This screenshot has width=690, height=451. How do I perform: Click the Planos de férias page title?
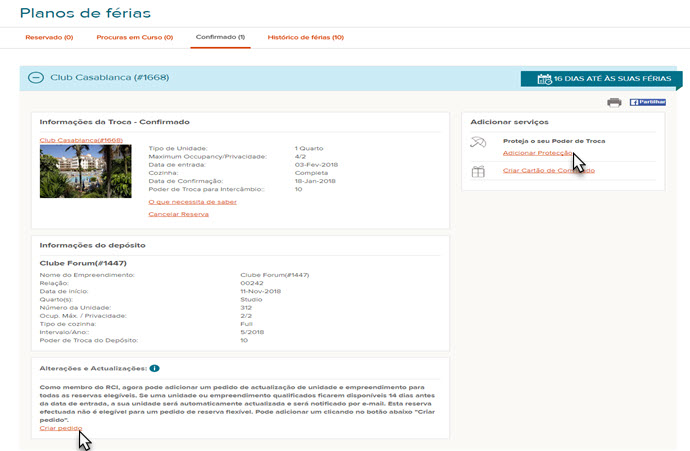pos(85,13)
